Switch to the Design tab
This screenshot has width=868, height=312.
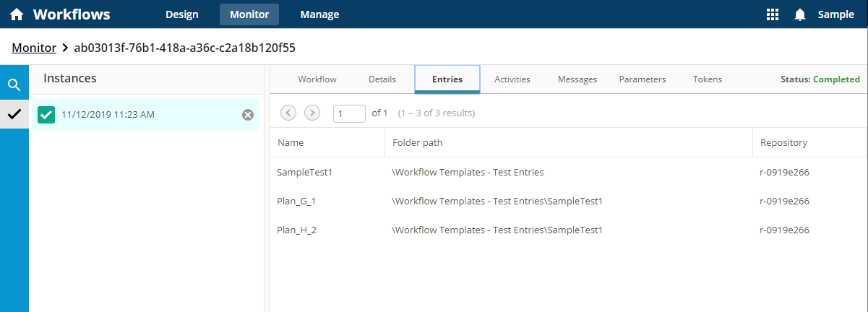(181, 14)
